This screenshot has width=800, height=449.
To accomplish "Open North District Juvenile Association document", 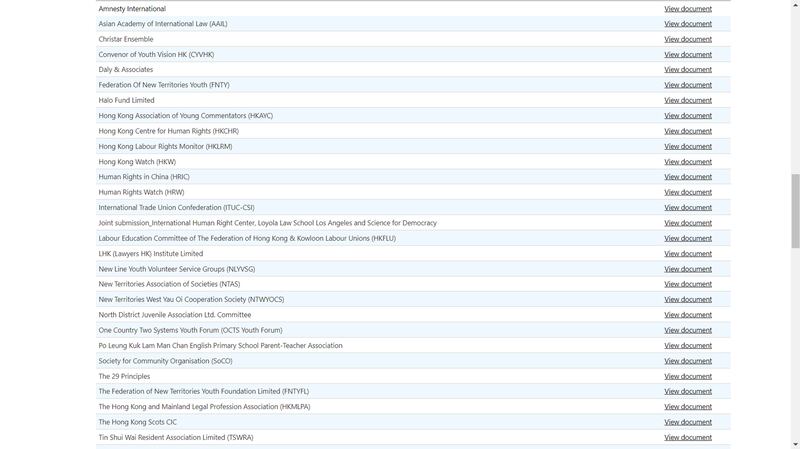I will point(688,315).
